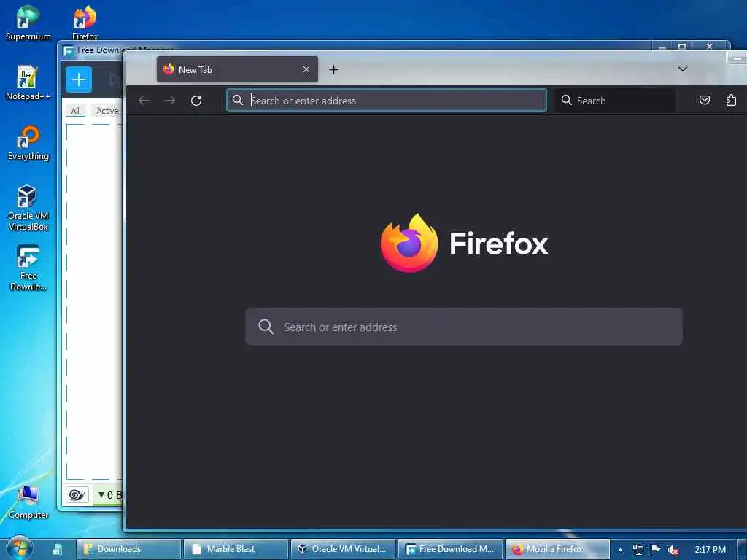Open the Everything search desktop icon

(x=28, y=142)
